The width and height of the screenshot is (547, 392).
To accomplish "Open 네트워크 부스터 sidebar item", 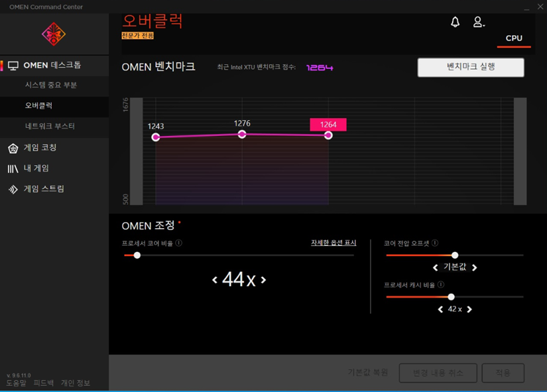I will tap(54, 127).
